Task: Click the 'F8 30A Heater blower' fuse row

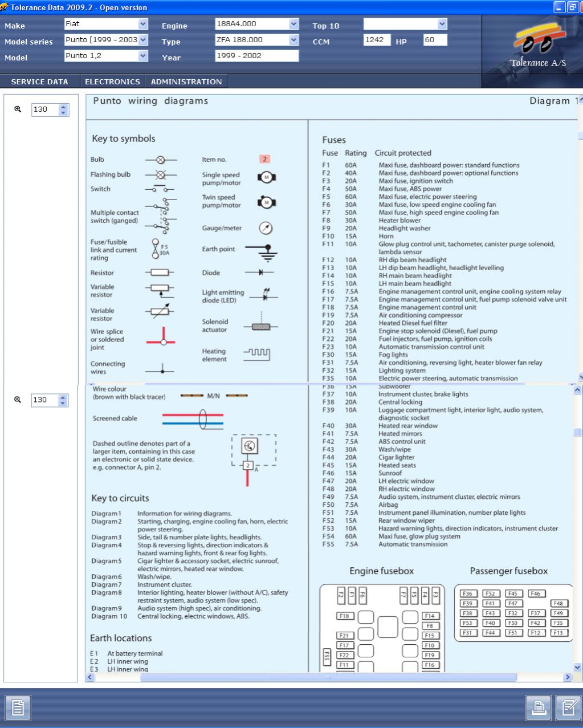Action: pyautogui.click(x=372, y=220)
